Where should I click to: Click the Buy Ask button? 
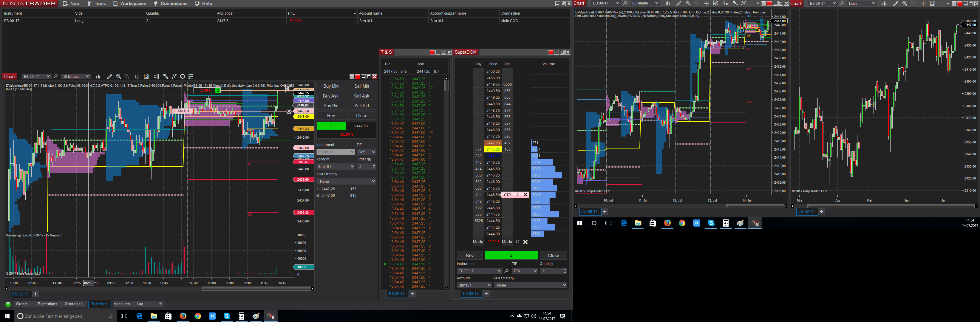331,96
